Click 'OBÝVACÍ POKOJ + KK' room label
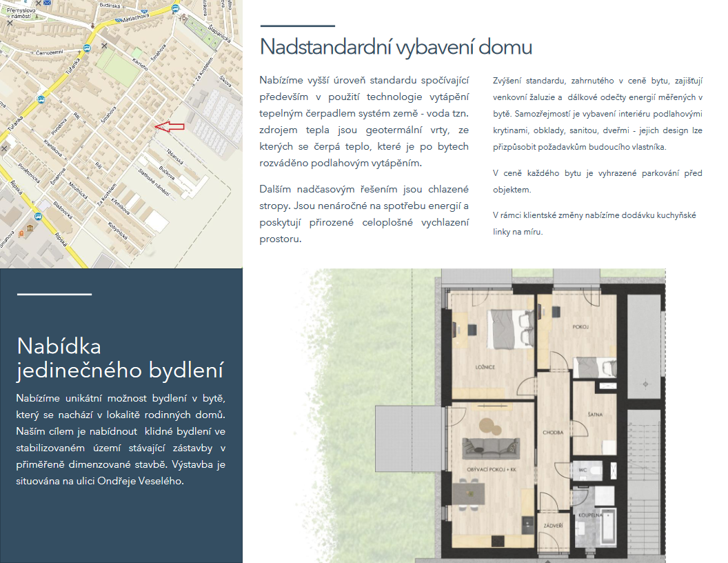Image resolution: width=728 pixels, height=563 pixels. click(x=492, y=470)
